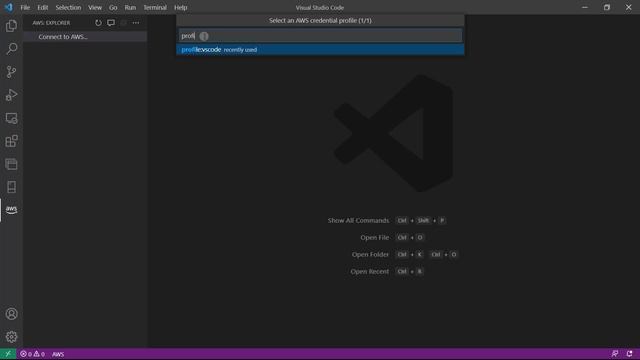Open the File menu

click(x=25, y=7)
